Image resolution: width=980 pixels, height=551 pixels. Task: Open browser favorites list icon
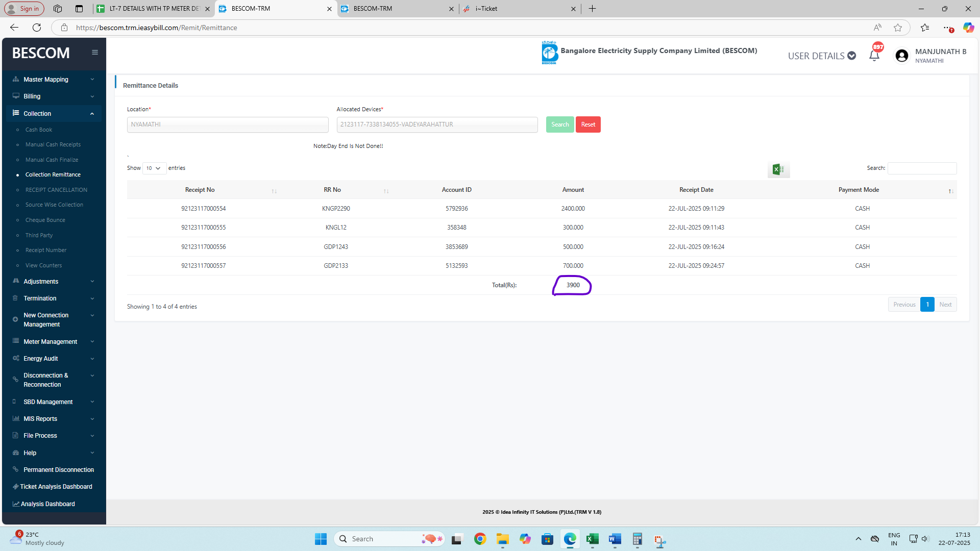coord(925,28)
